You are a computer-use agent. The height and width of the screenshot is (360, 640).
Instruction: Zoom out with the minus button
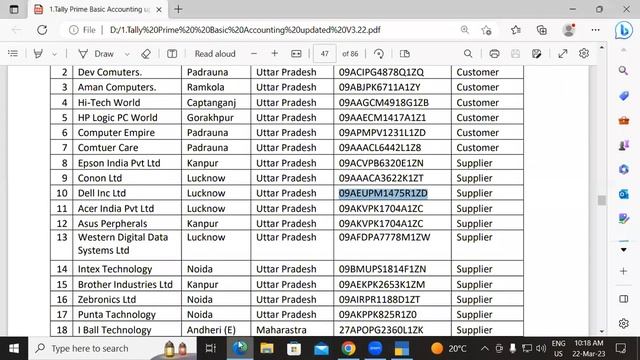254,53
